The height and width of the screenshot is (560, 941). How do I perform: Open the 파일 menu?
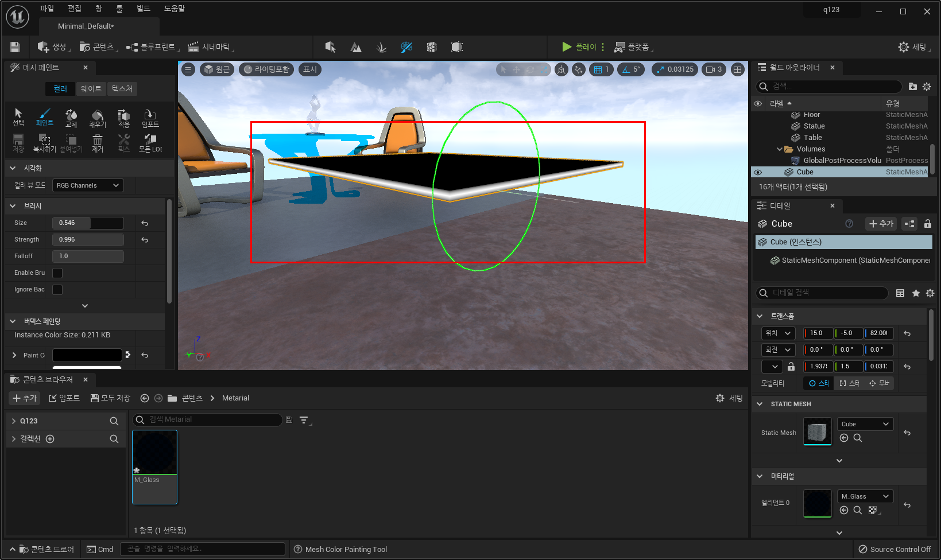tap(47, 9)
